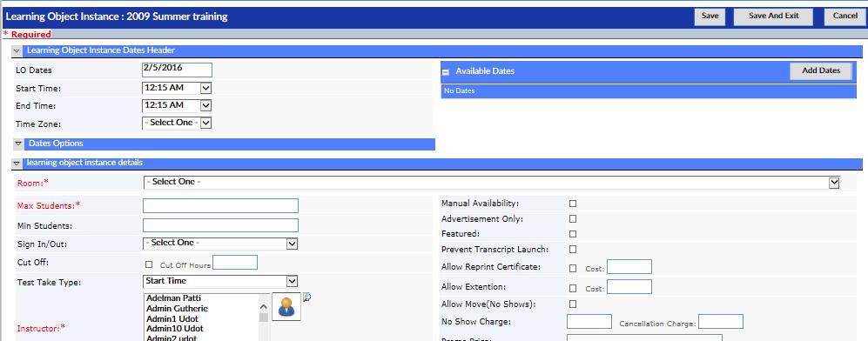
Task: Click the Save button
Action: coord(710,17)
